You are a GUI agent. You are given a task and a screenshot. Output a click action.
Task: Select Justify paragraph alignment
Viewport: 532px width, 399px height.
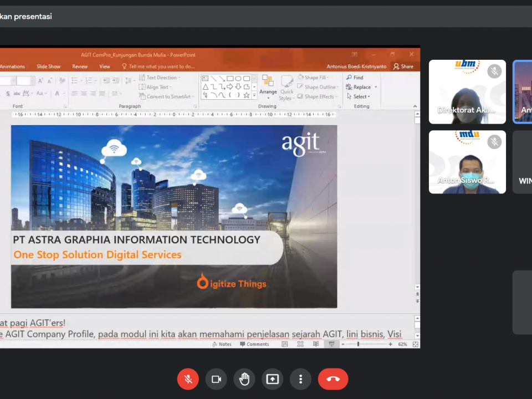coord(102,93)
